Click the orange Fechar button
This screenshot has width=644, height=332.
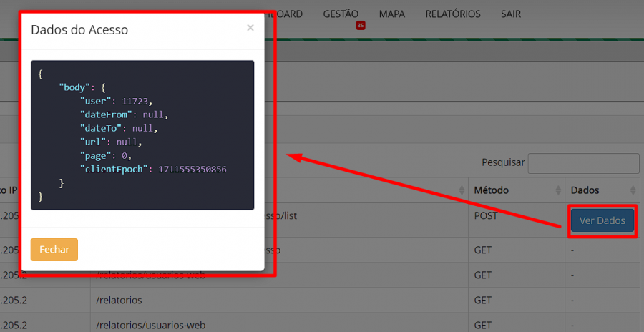pos(54,250)
